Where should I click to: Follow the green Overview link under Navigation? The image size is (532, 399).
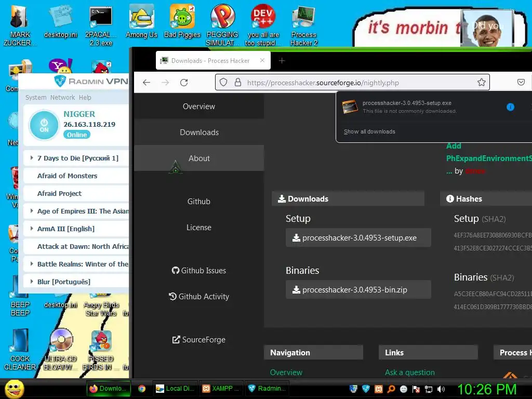(x=286, y=372)
